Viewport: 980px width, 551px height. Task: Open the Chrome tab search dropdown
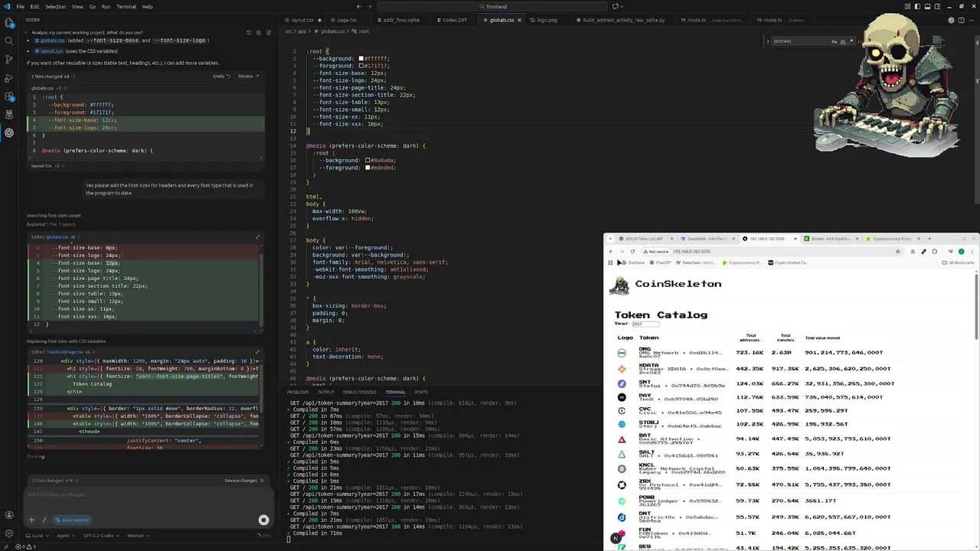pos(610,239)
